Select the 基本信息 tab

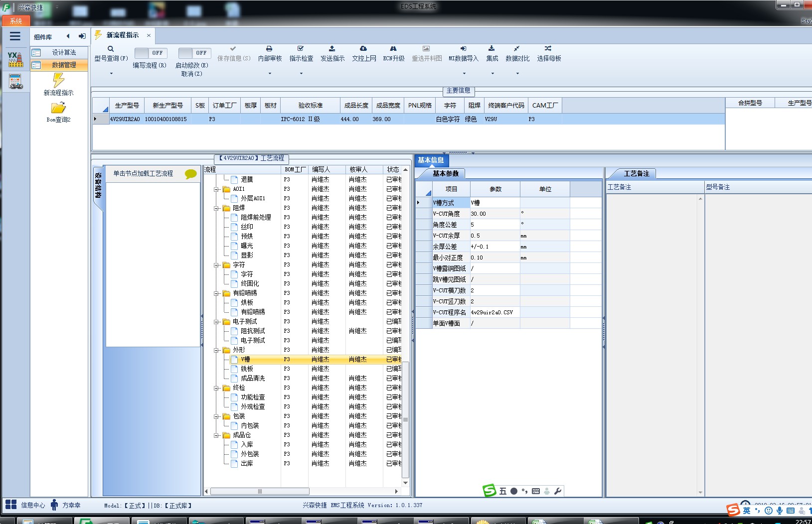coord(431,160)
